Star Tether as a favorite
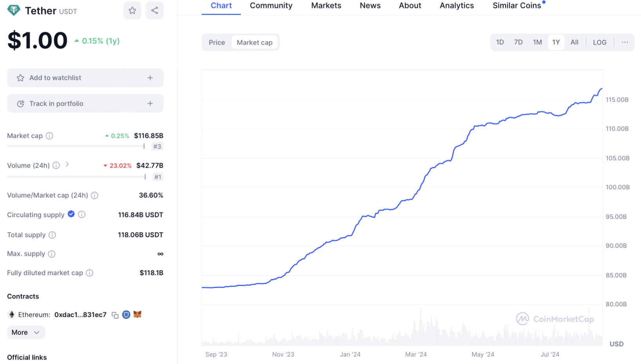 [x=132, y=11]
